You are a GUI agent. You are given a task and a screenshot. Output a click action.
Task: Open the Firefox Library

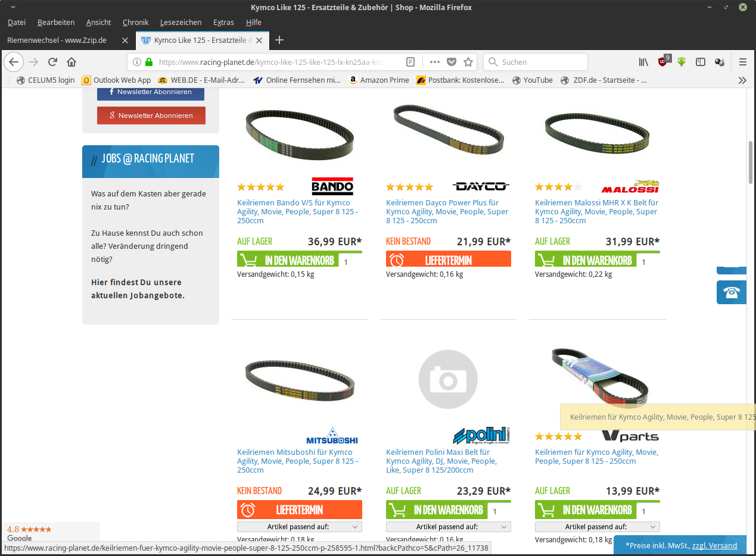pyautogui.click(x=644, y=62)
